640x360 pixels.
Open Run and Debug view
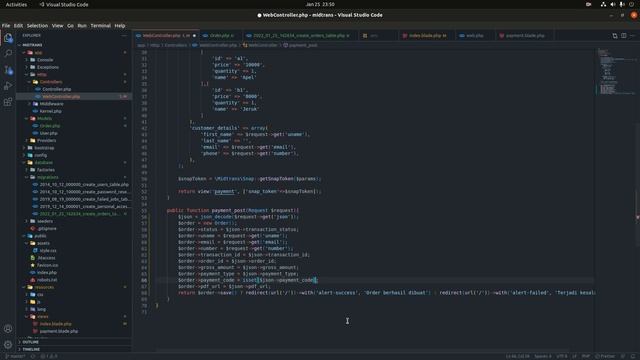pyautogui.click(x=8, y=86)
